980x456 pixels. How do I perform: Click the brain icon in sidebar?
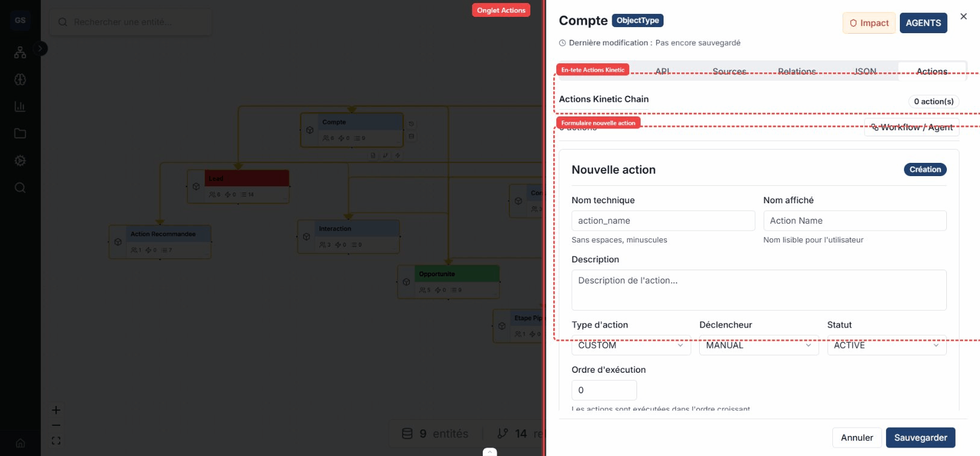20,80
